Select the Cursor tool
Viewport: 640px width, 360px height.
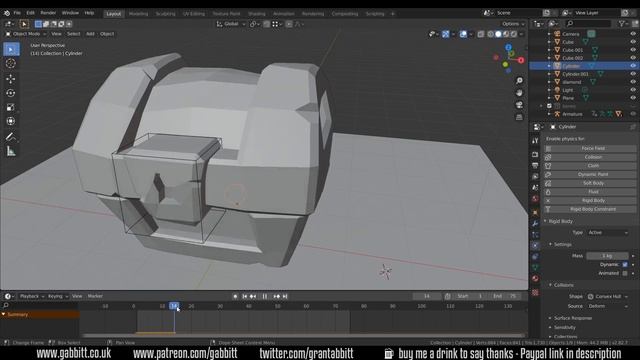click(11, 64)
